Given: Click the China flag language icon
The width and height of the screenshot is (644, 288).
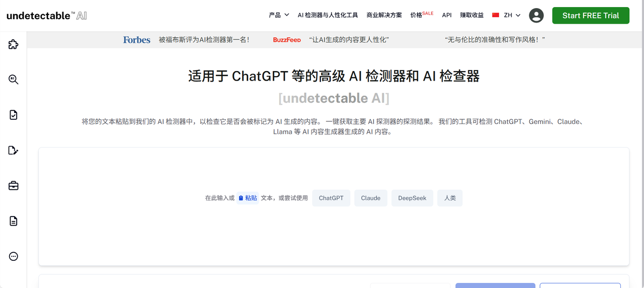Looking at the screenshot, I should (x=496, y=15).
